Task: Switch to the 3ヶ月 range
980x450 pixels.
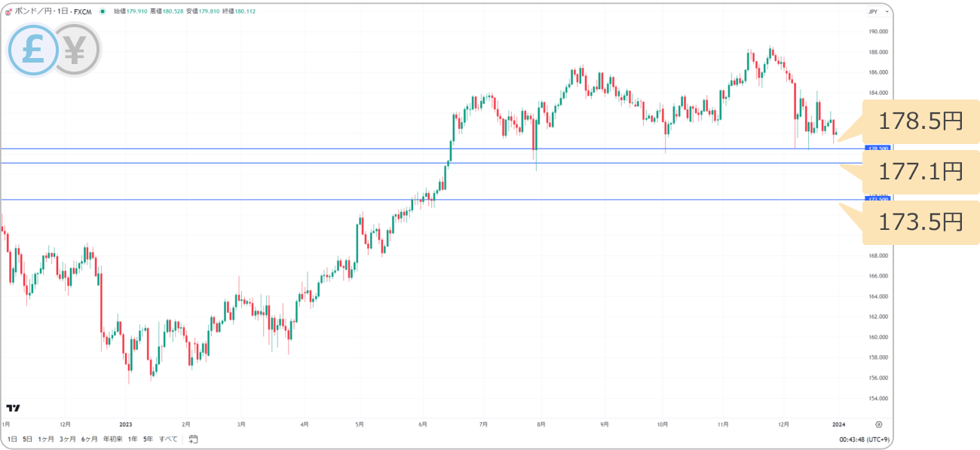Action: click(68, 439)
